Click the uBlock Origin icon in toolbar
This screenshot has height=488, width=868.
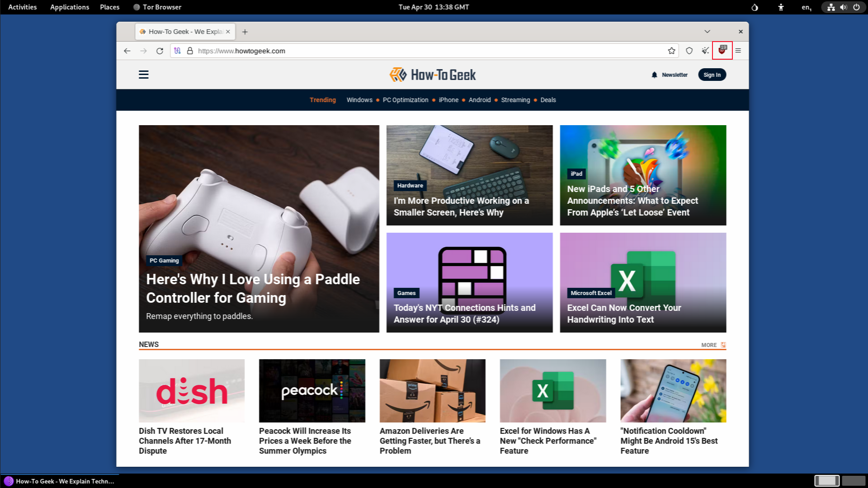point(722,51)
